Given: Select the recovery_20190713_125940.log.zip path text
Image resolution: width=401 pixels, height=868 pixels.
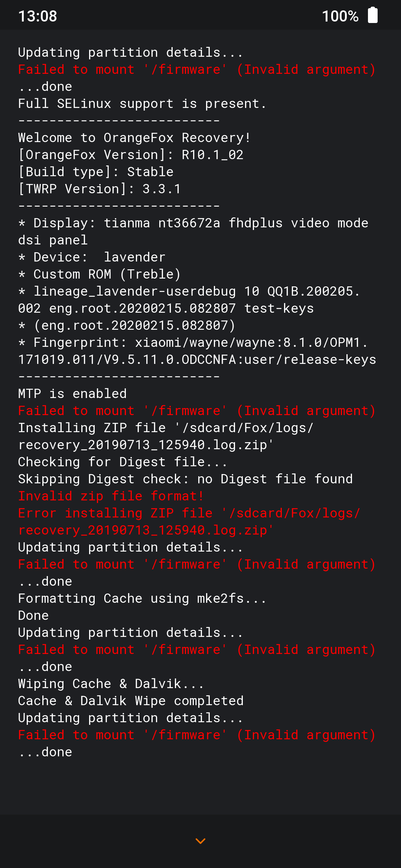Looking at the screenshot, I should tap(145, 530).
